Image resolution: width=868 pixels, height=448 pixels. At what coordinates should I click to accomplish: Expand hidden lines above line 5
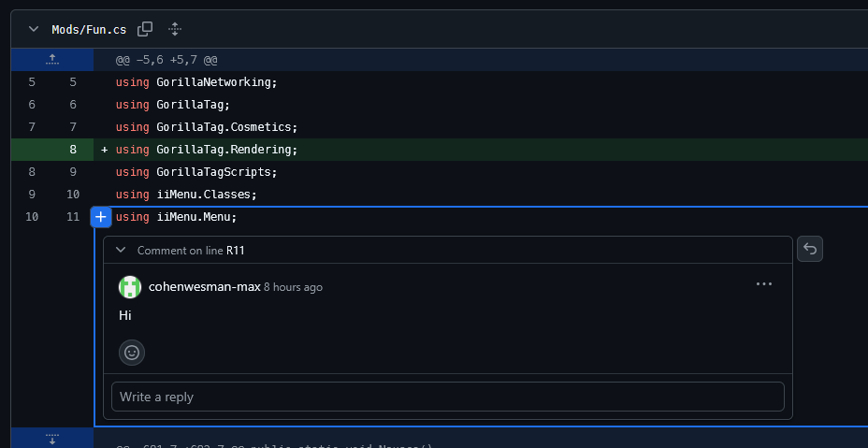[x=52, y=60]
